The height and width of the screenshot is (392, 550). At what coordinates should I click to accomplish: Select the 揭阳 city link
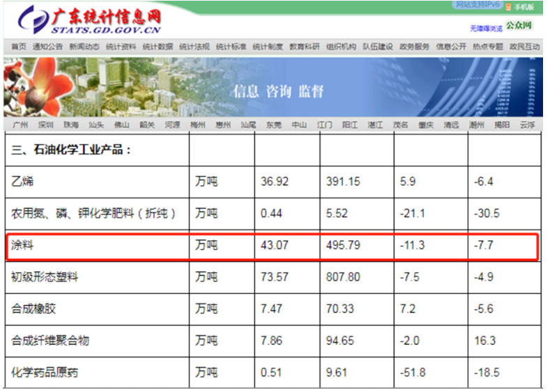[502, 125]
